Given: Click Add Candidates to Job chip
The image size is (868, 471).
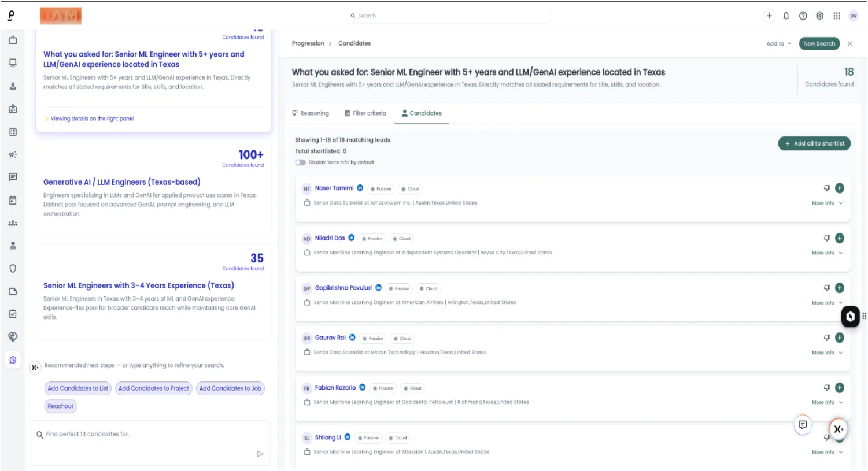Looking at the screenshot, I should tap(230, 388).
